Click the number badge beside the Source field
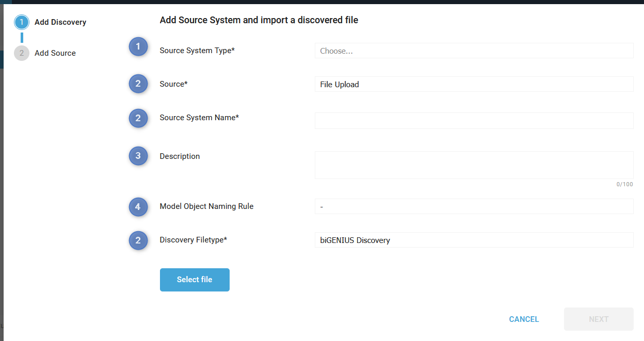 coord(138,84)
